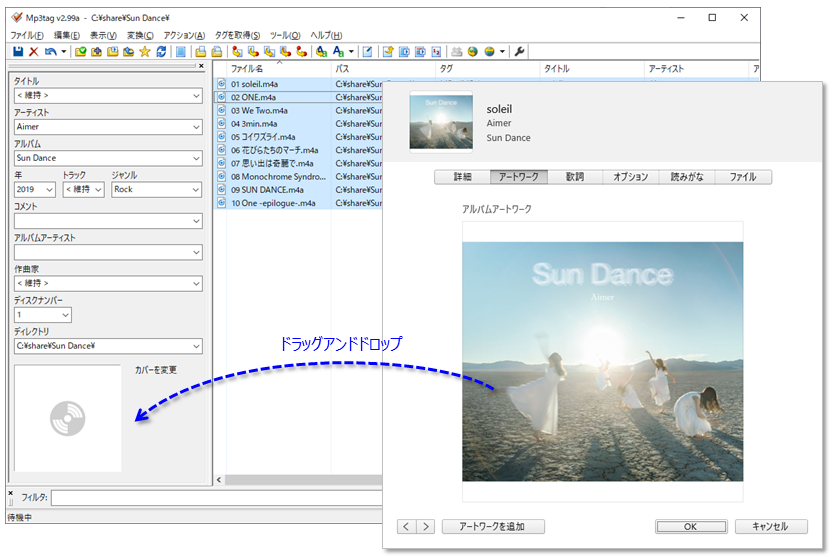Viewport: 833px width, 557px height.
Task: Click the file icon beside 10 One -epilogue-.m4a
Action: [x=222, y=202]
